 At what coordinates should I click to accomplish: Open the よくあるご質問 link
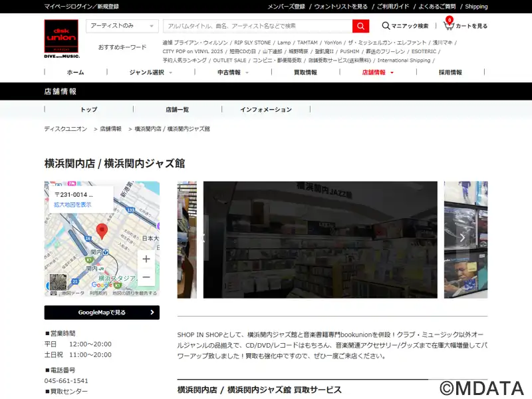[437, 7]
